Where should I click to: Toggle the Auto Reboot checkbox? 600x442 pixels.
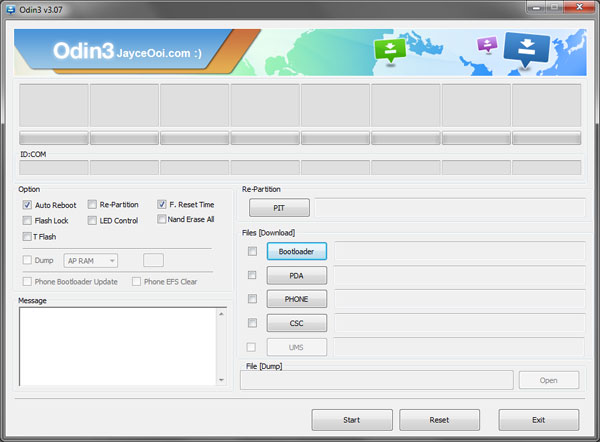tap(27, 205)
